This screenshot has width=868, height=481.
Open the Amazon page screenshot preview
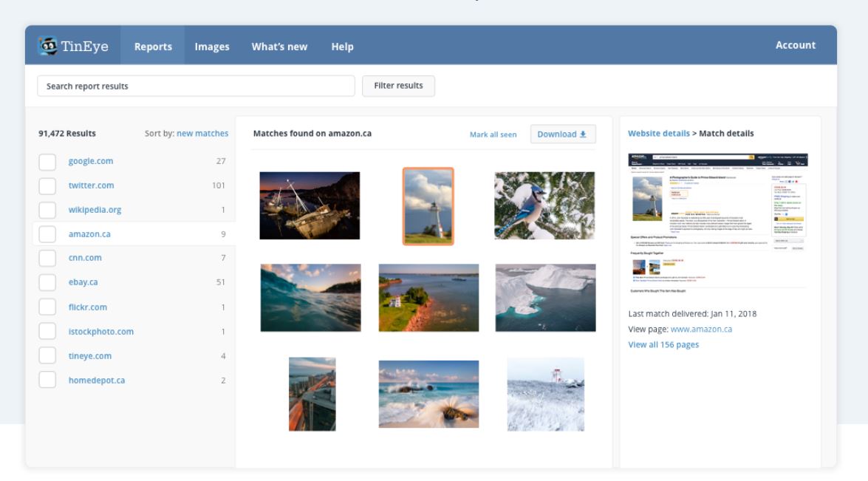718,223
